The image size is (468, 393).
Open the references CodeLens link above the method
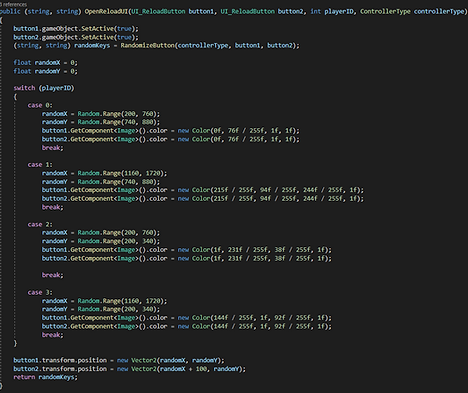[13, 4]
